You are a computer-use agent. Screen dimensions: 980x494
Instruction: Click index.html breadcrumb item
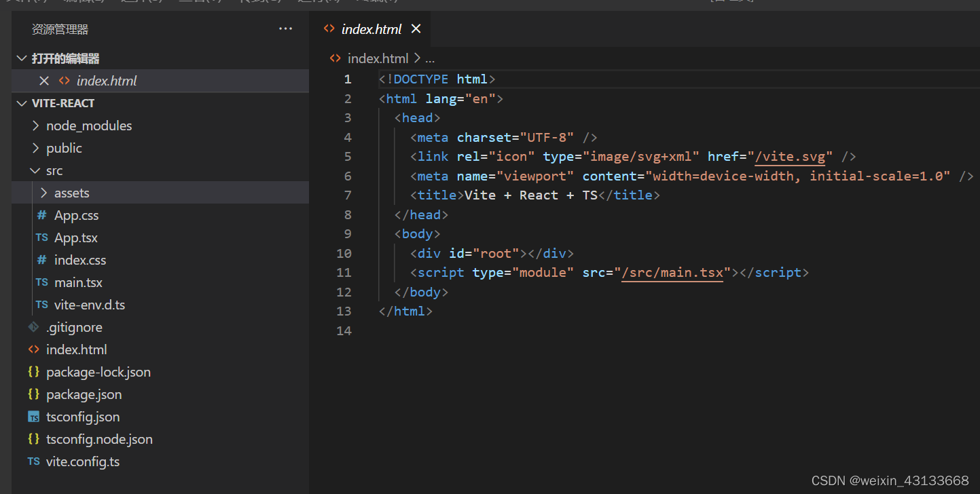pyautogui.click(x=378, y=58)
